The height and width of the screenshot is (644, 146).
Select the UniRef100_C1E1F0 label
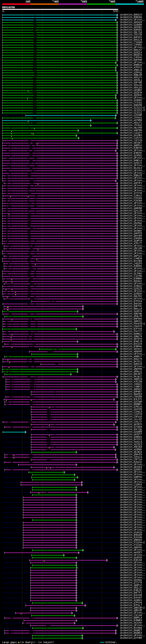131,133
